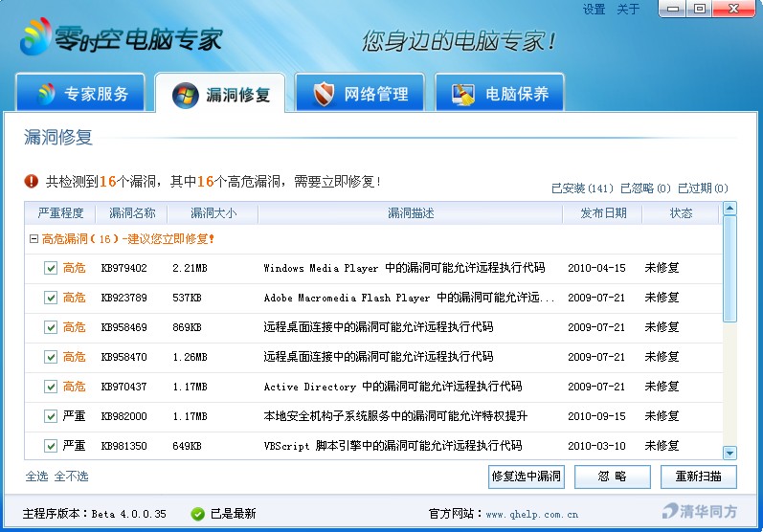Click the 忽略 button
The width and height of the screenshot is (763, 532).
click(x=612, y=477)
